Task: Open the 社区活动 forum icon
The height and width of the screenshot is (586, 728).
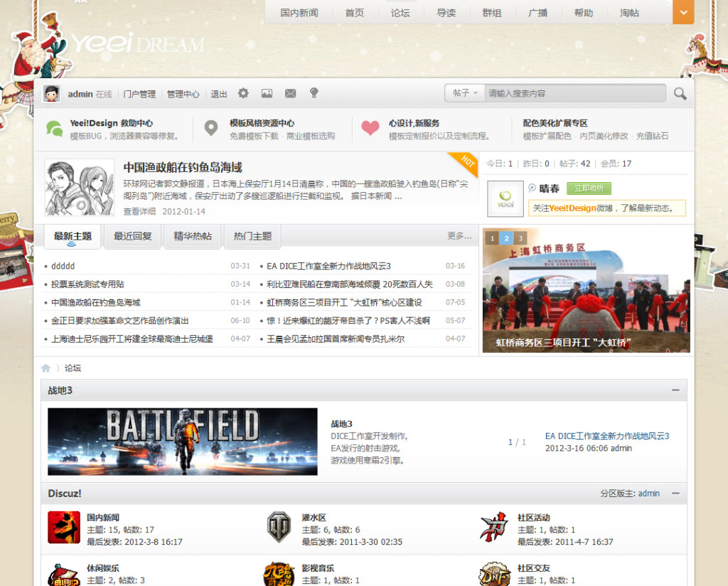Action: 494,527
